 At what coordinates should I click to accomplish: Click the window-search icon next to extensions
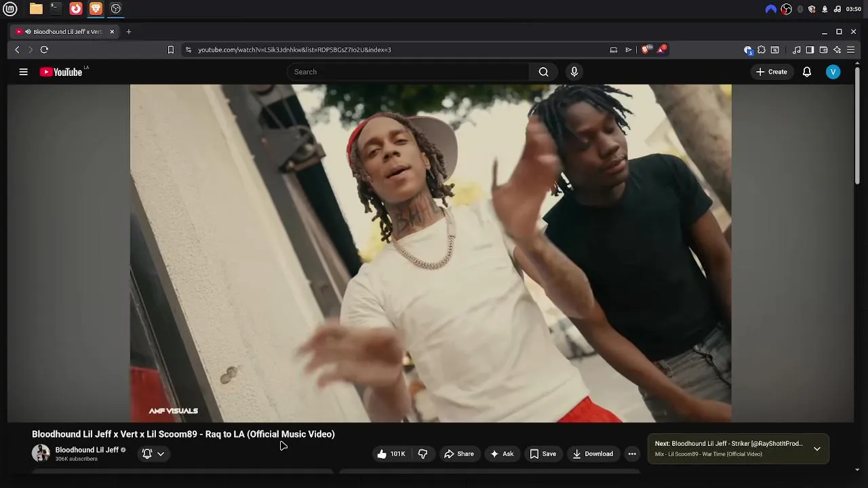coord(775,49)
